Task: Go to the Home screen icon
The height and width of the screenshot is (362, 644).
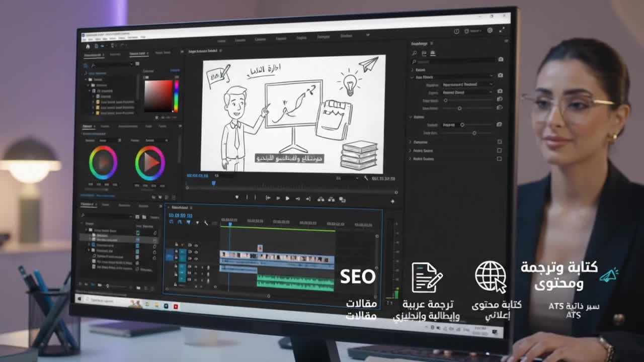Action: (x=88, y=46)
